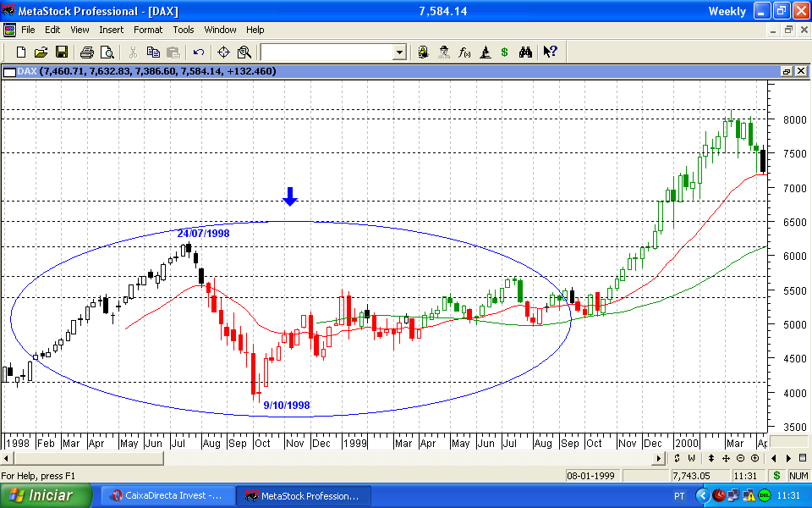Click the Open folder toolbar icon

click(41, 52)
